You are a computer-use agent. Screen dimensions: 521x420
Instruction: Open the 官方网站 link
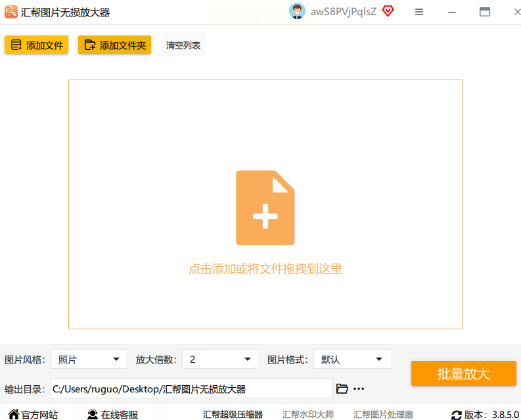[x=33, y=414]
